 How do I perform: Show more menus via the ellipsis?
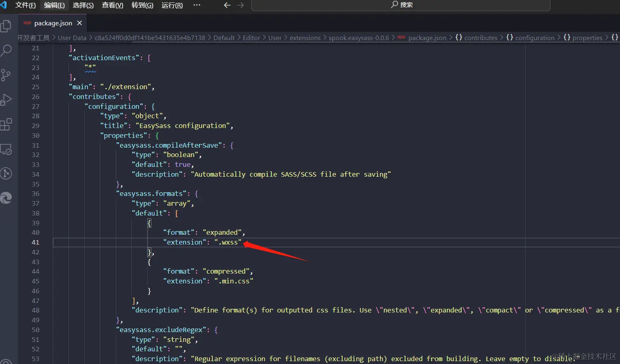[x=197, y=5]
